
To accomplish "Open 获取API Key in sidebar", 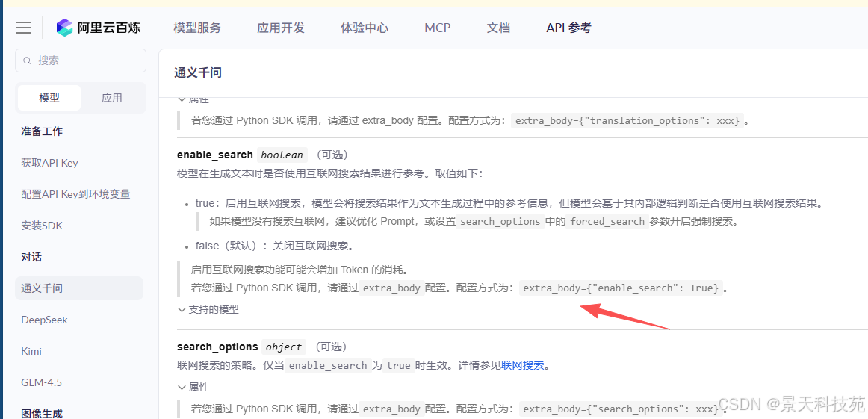I will [x=49, y=163].
